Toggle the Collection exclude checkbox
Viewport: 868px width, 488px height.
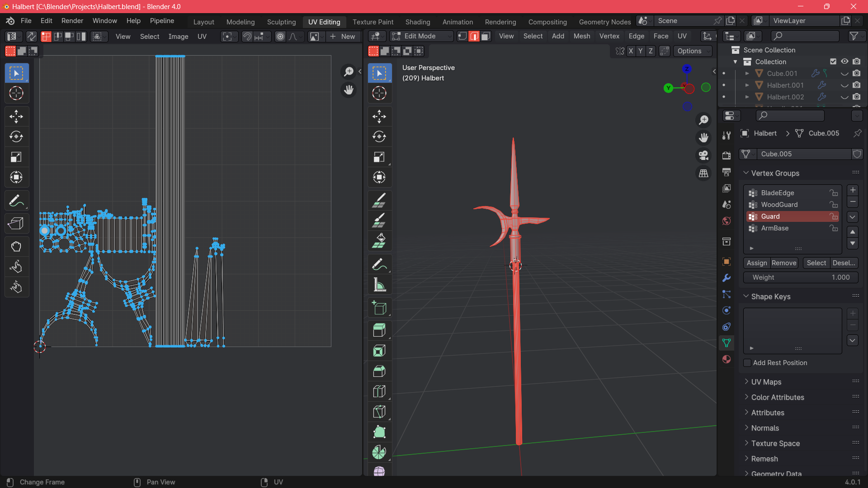point(833,61)
